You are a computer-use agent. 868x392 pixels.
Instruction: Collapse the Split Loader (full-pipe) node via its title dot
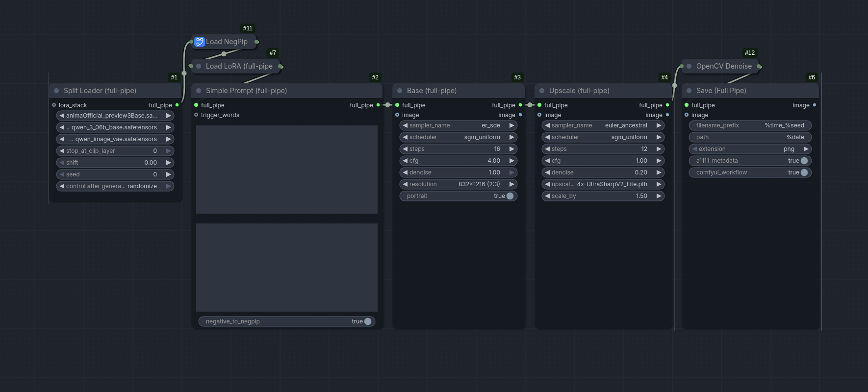(x=56, y=91)
